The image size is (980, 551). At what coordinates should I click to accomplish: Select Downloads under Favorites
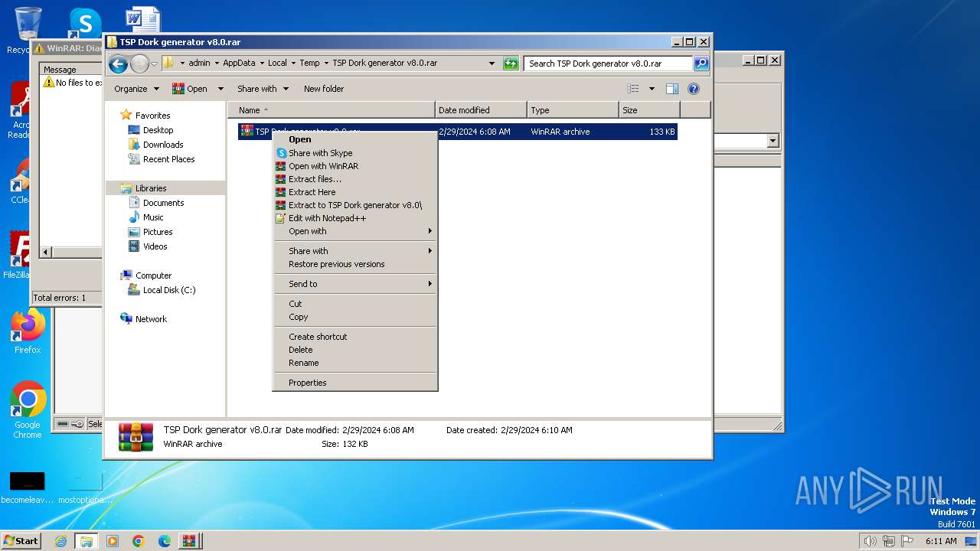(163, 145)
